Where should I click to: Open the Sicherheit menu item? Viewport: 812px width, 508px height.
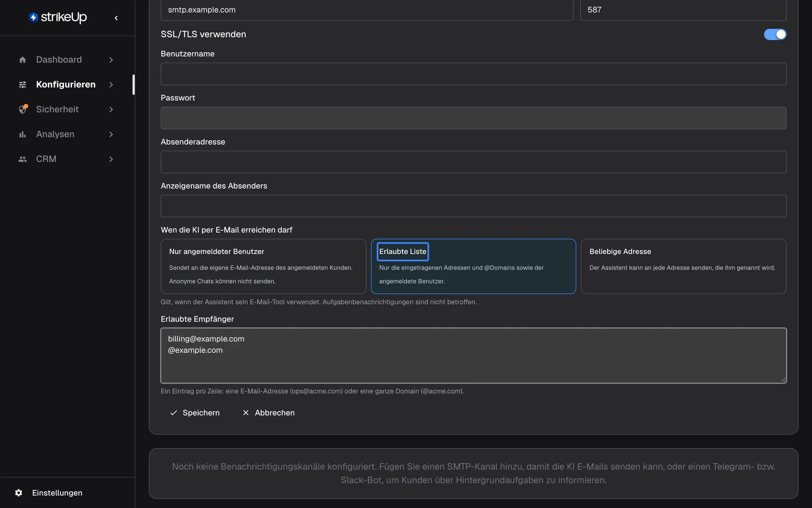(x=66, y=109)
